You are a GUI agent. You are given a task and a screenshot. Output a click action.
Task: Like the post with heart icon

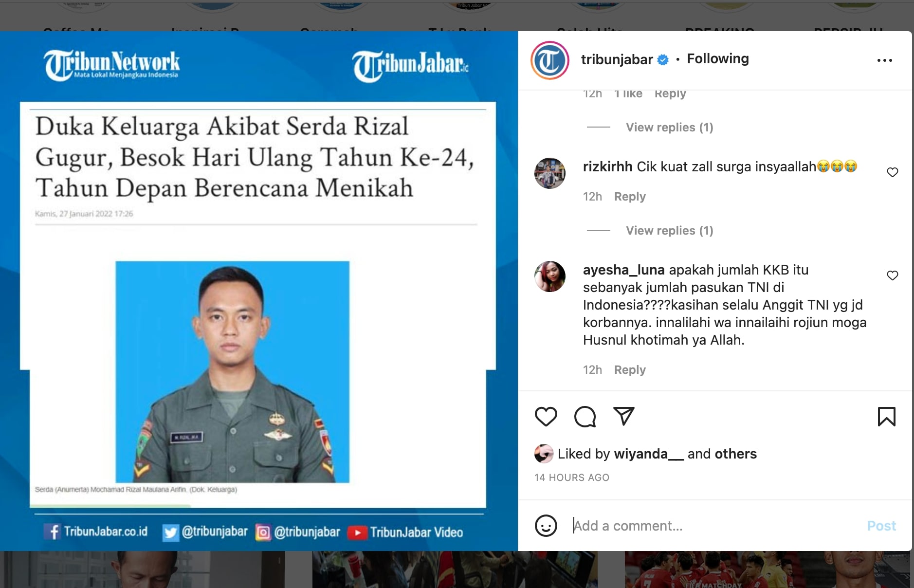(x=546, y=417)
